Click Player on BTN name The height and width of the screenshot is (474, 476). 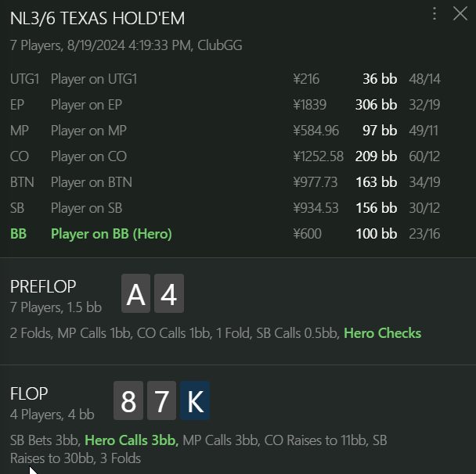pyautogui.click(x=92, y=182)
